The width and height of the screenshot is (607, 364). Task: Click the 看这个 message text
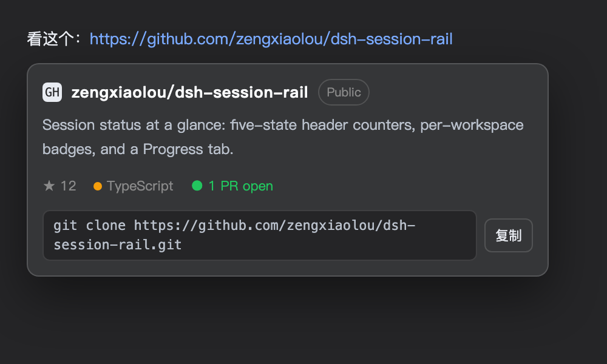coord(50,39)
